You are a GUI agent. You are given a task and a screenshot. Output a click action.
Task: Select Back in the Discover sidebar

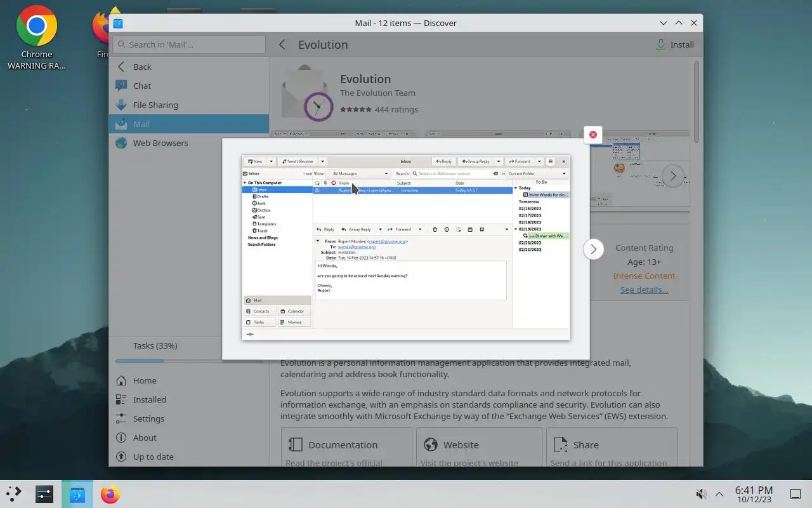(189, 67)
